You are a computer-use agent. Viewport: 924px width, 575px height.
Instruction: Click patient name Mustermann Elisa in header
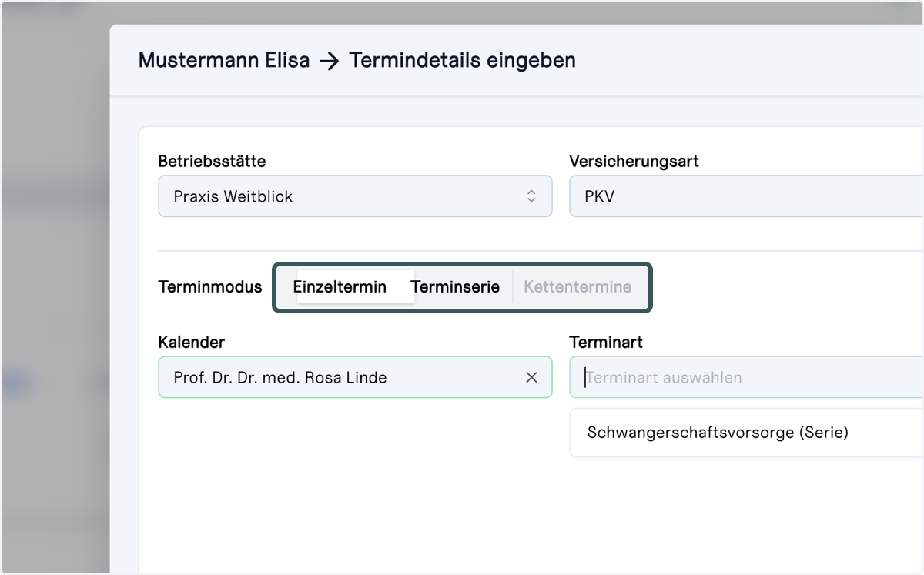point(224,60)
